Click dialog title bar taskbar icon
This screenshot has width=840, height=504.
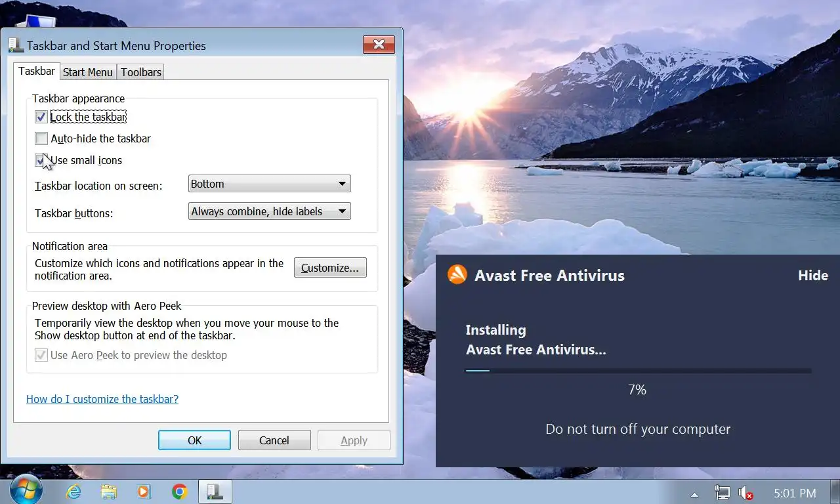click(16, 45)
